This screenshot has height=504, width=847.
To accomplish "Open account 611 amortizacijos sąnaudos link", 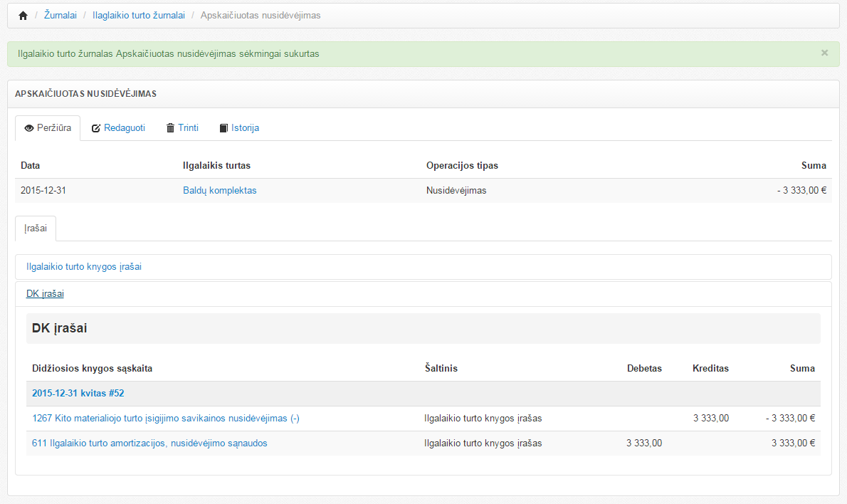I will tap(149, 443).
